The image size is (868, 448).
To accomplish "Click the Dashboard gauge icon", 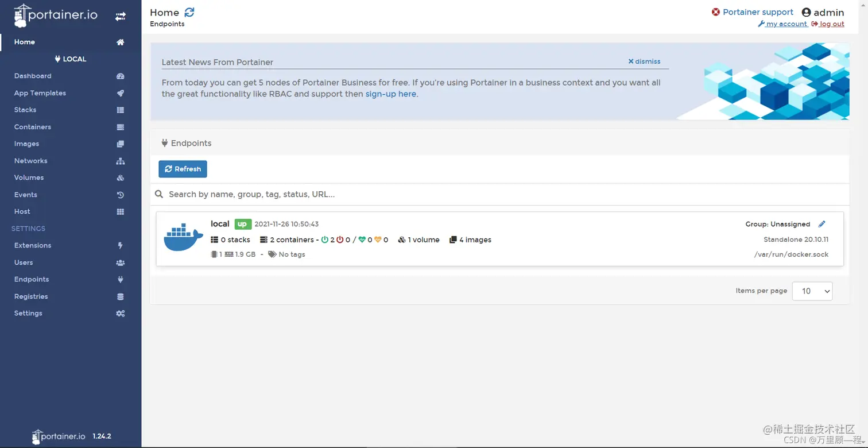I will point(120,76).
